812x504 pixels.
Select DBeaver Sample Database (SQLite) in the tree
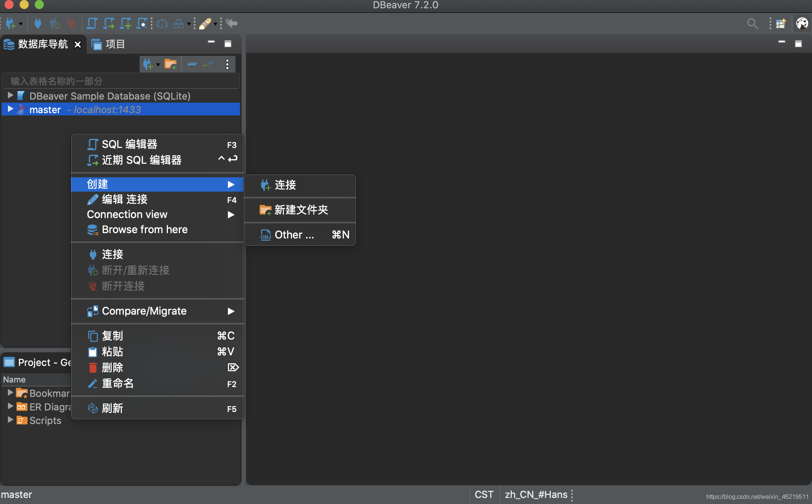click(x=110, y=96)
